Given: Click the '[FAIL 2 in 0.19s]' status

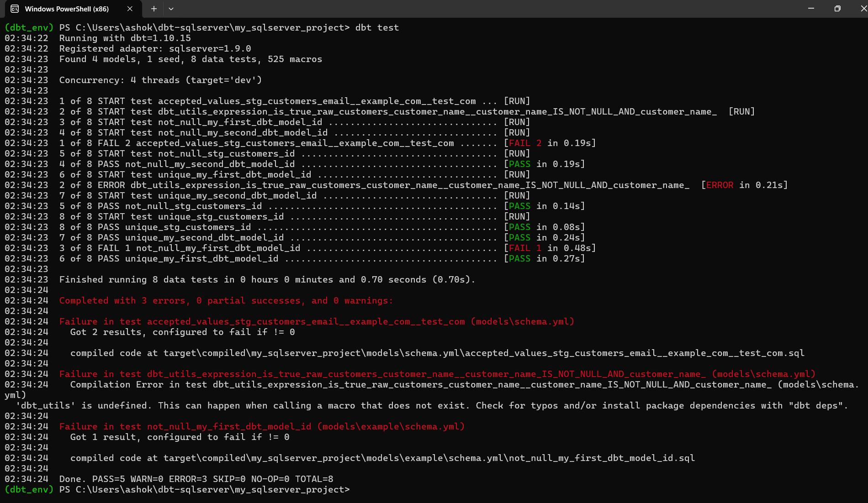Looking at the screenshot, I should coord(550,143).
